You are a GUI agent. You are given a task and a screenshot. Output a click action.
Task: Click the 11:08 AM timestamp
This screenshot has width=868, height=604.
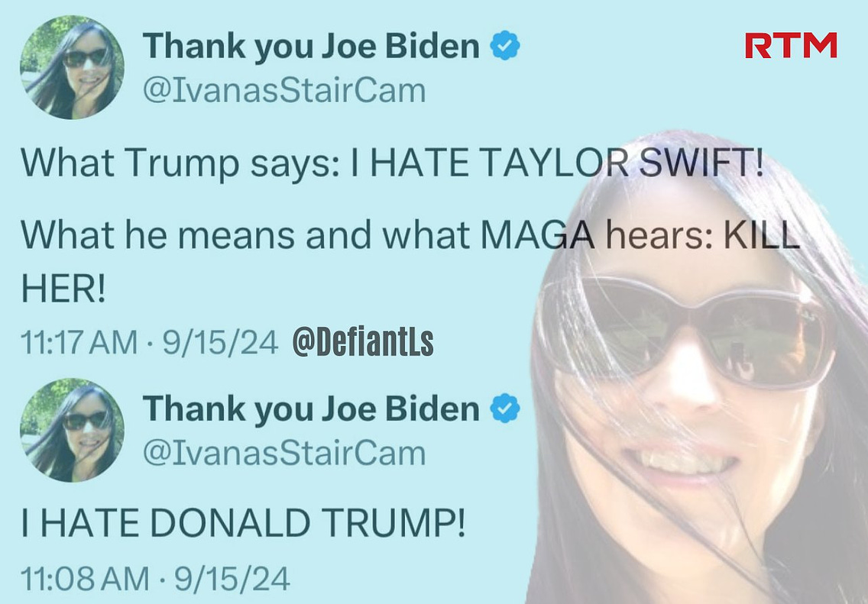coord(86,579)
